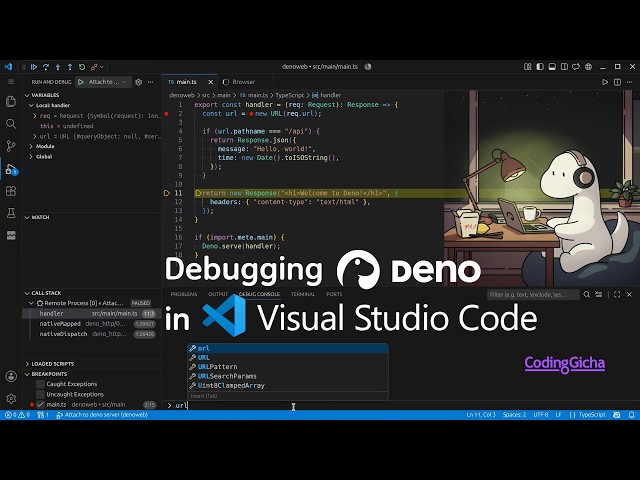Clear the debug console with list icon

tap(599, 294)
